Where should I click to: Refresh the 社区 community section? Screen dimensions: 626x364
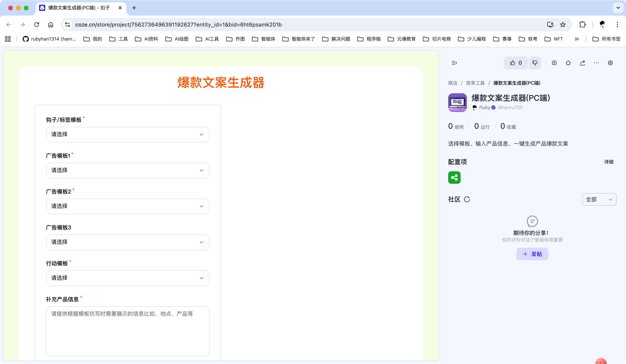click(x=467, y=199)
